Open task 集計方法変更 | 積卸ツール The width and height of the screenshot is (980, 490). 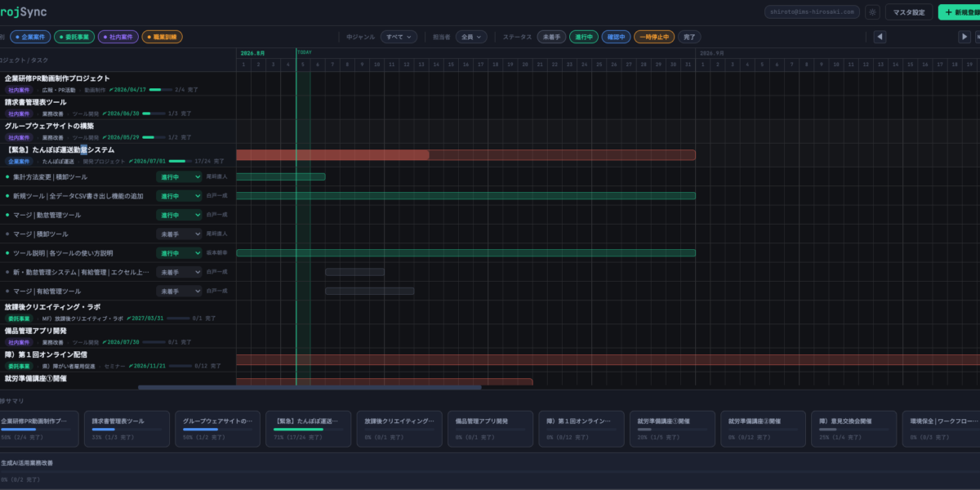coord(50,176)
